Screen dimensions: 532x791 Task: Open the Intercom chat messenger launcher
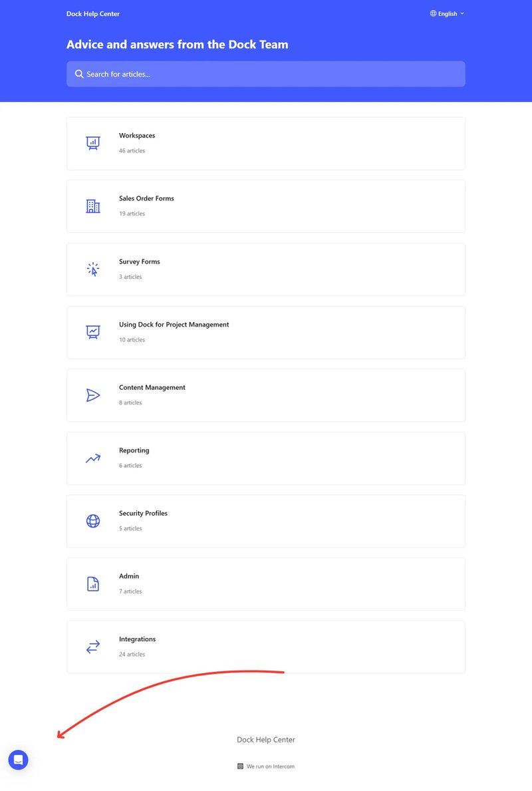click(18, 760)
